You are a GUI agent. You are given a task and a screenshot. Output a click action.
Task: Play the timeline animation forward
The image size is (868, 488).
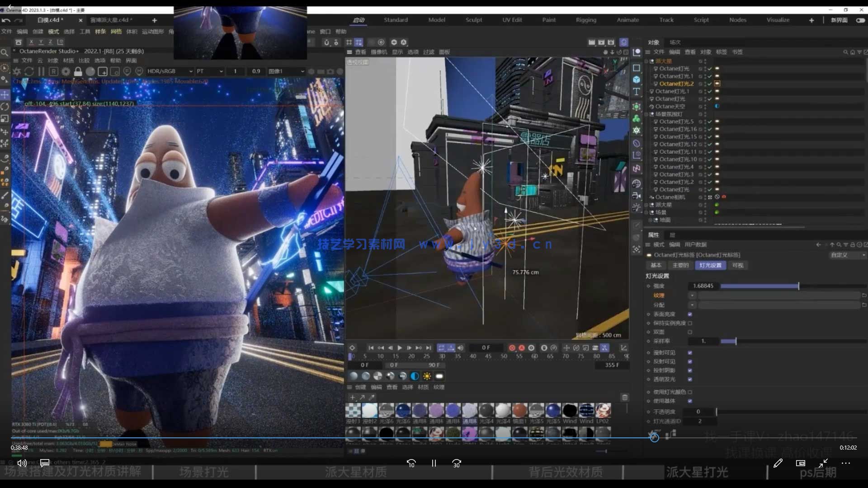point(400,348)
